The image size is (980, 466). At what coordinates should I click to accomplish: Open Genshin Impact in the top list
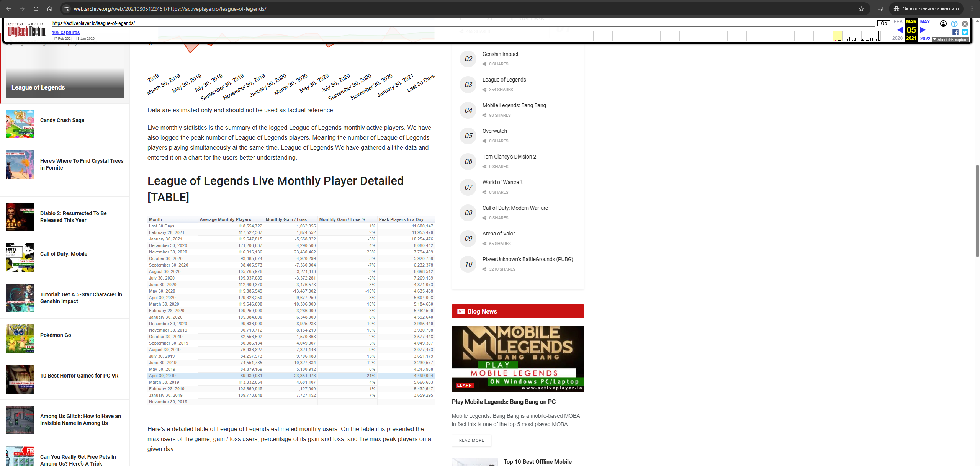500,54
